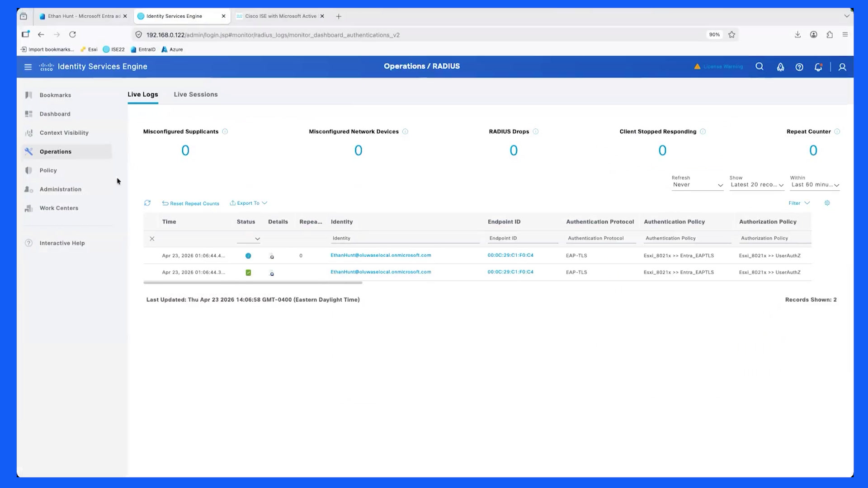868x488 pixels.
Task: Show info for Misconfigured Network Devices
Action: pos(406,131)
